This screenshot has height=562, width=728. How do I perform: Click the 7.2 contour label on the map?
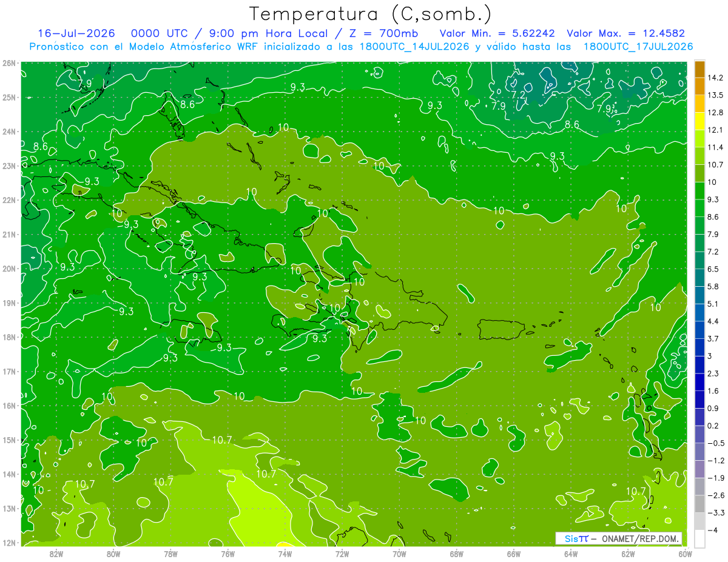[519, 95]
